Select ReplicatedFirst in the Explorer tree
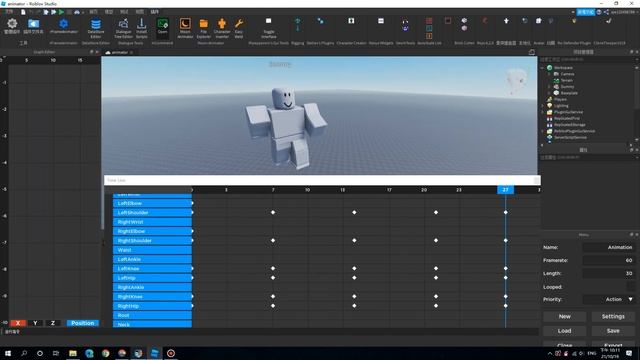The image size is (640, 360). click(x=567, y=118)
